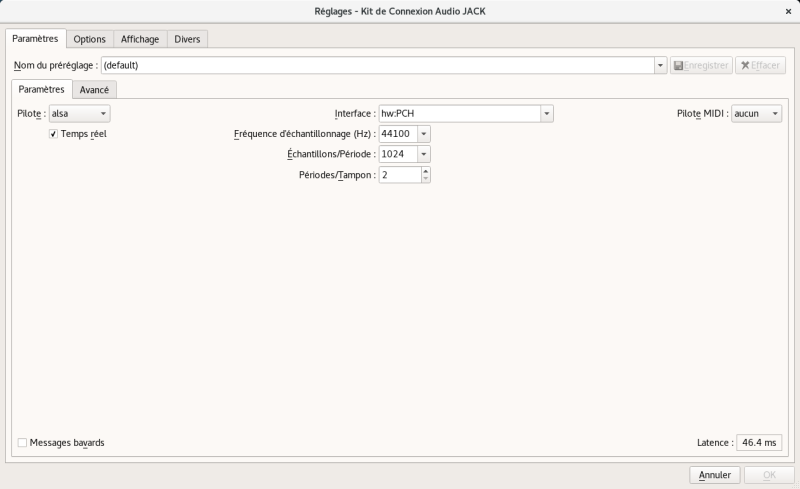Expand the Échantillons/Période dropdown arrow
This screenshot has height=489, width=800.
(423, 154)
